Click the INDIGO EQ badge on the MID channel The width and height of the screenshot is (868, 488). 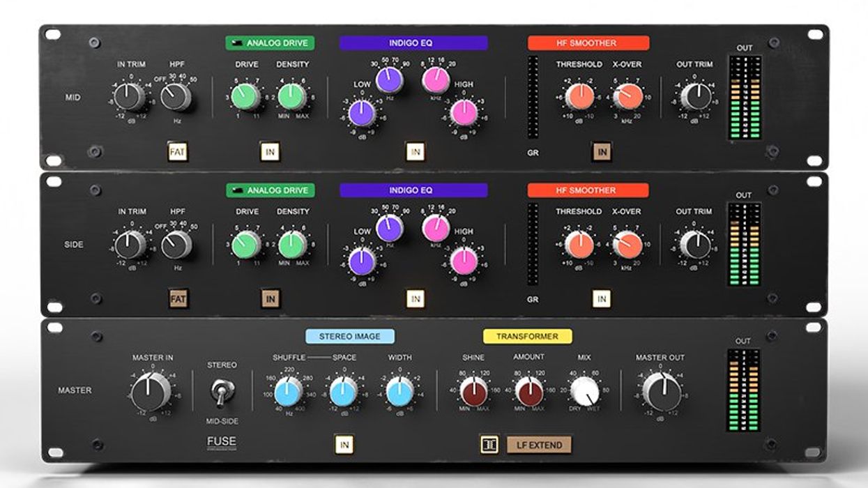pos(416,41)
